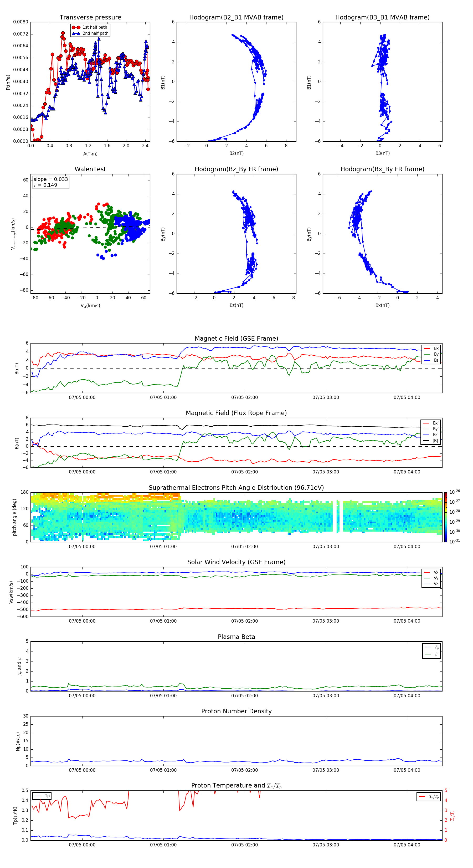
Task: Click '07/05 04:00' tick on Plasma Beta plot
Action: click(407, 696)
